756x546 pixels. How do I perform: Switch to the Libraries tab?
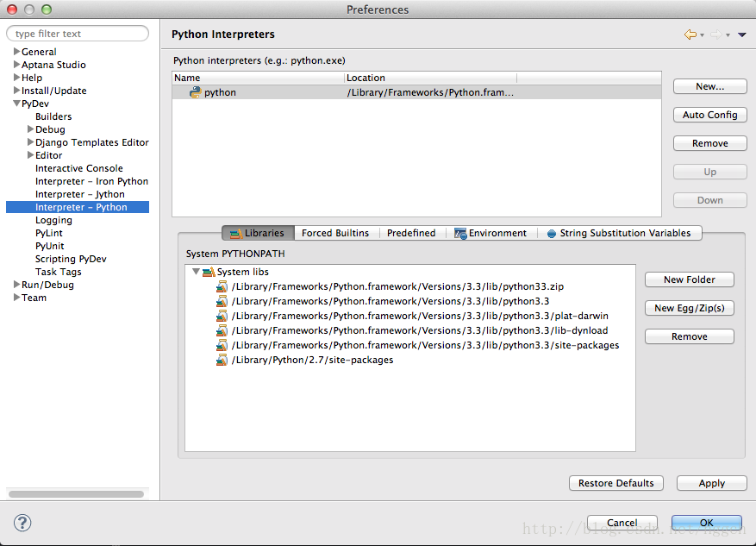[258, 234]
